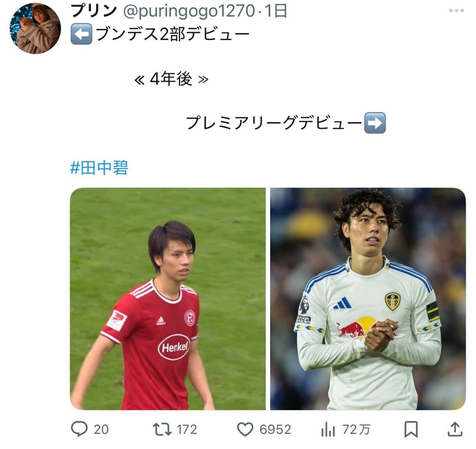Open the @puringogo1270 handle link
476x449 pixels.
coord(189,11)
